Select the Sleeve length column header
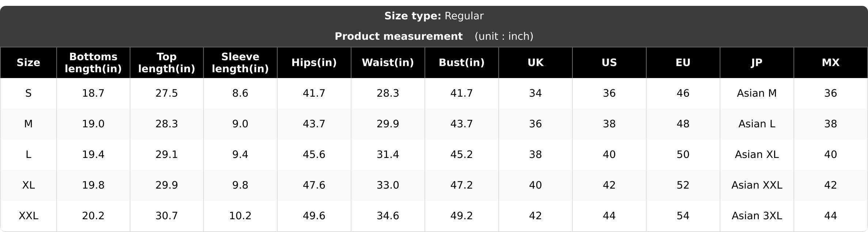This screenshot has width=868, height=232. [x=240, y=63]
